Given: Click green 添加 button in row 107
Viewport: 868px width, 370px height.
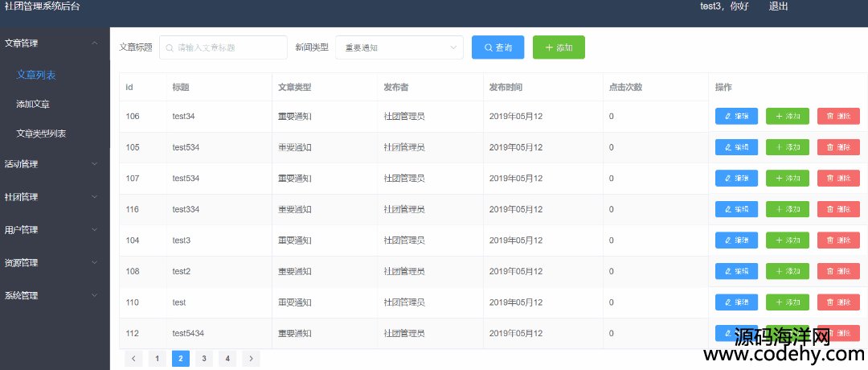Looking at the screenshot, I should tap(787, 179).
